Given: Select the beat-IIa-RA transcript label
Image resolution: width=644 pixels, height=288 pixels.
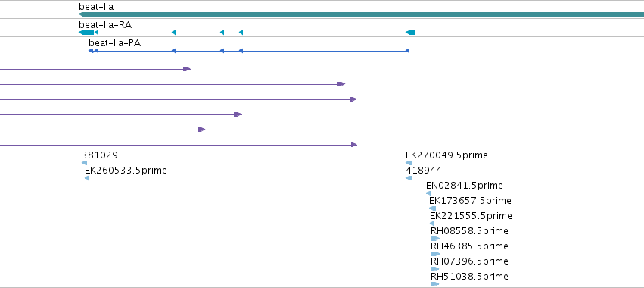Looking at the screenshot, I should tap(105, 25).
